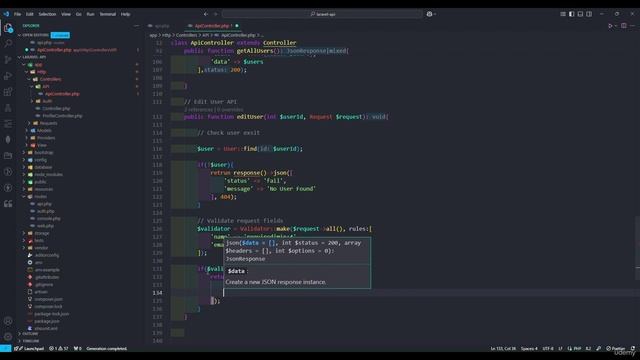Click the Run file play icon

point(611,26)
